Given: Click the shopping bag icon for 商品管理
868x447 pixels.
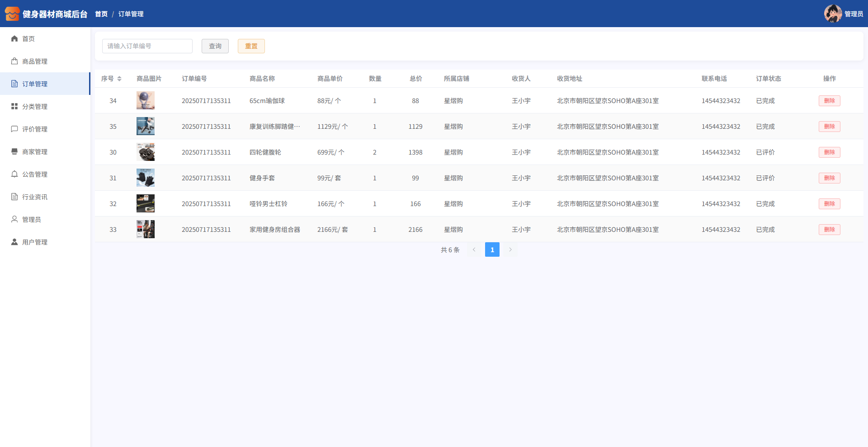Looking at the screenshot, I should pyautogui.click(x=14, y=61).
